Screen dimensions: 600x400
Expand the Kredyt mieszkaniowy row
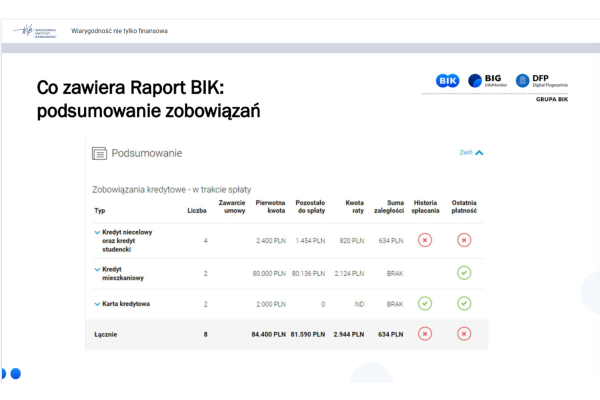coord(97,269)
